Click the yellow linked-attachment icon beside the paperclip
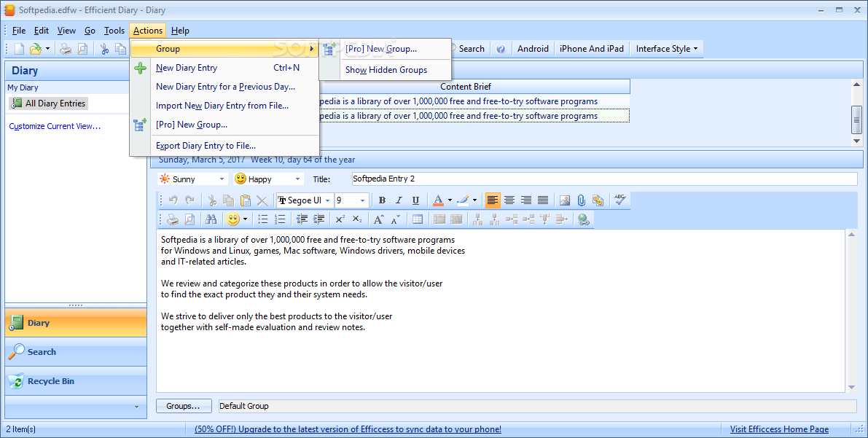This screenshot has width=868, height=438. [598, 200]
